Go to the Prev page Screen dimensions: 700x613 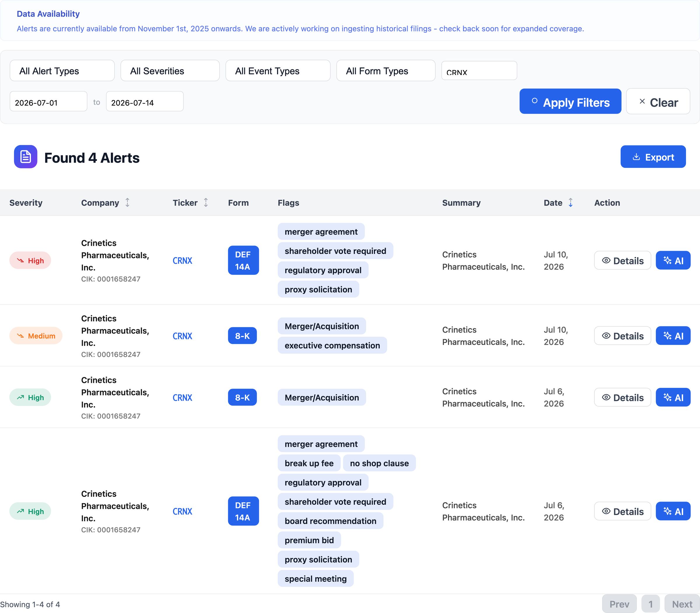point(619,604)
